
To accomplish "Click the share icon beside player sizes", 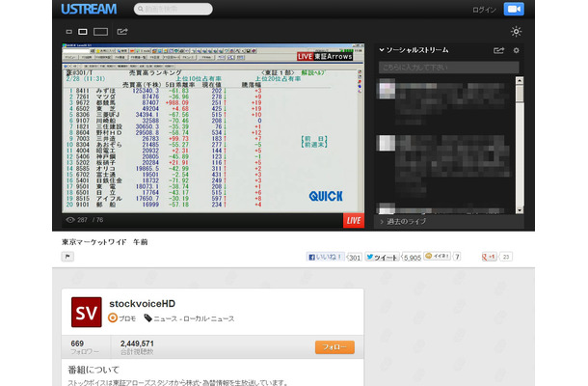I will click(122, 32).
